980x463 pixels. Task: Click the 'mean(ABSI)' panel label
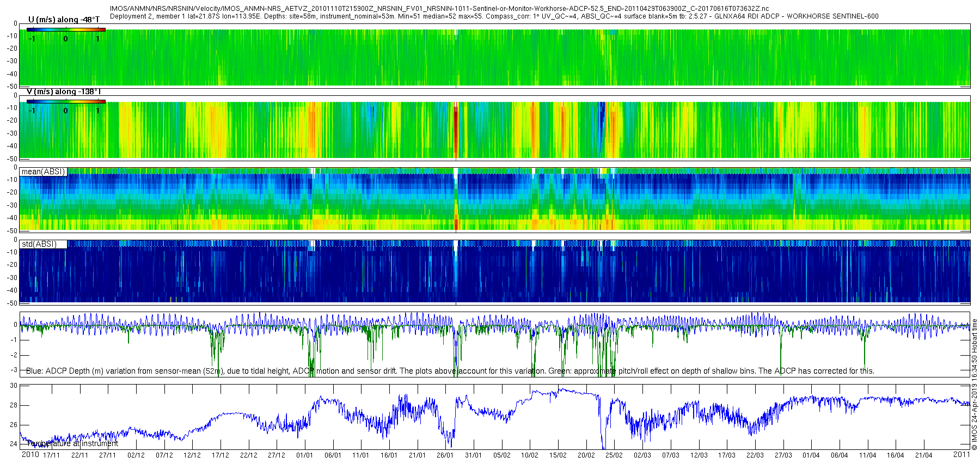(x=43, y=172)
